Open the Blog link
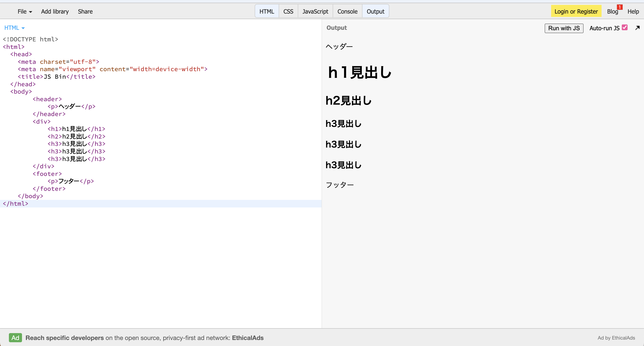Viewport: 644px width, 346px height. (612, 12)
